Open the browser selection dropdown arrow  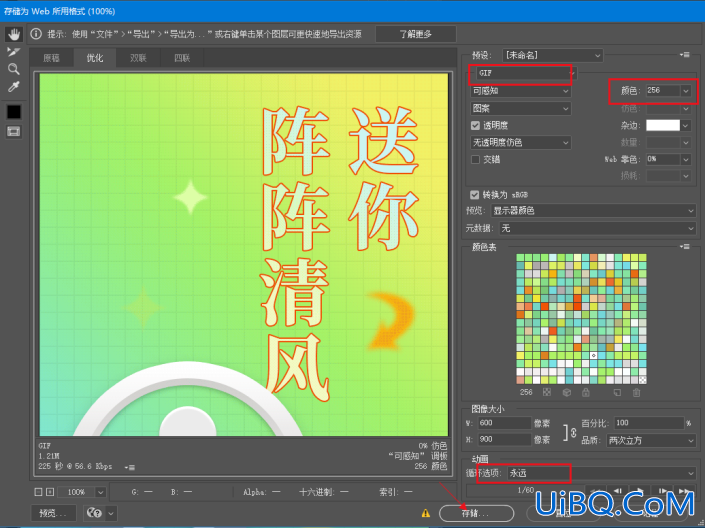(x=111, y=513)
